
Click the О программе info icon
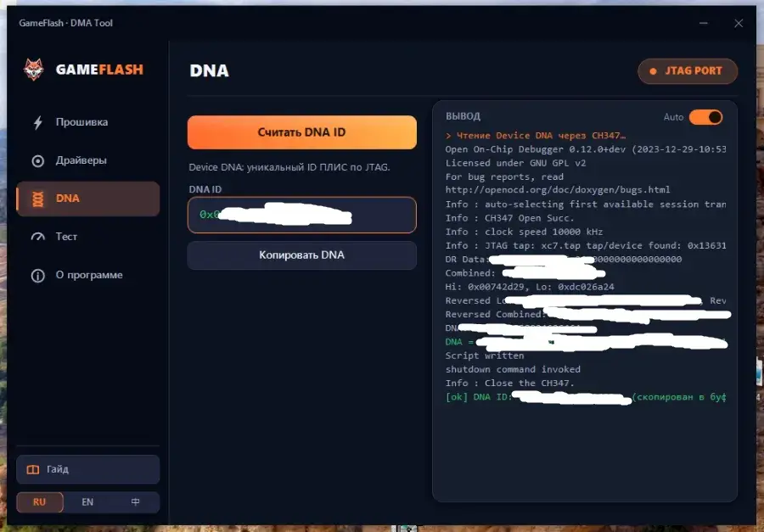coord(37,275)
